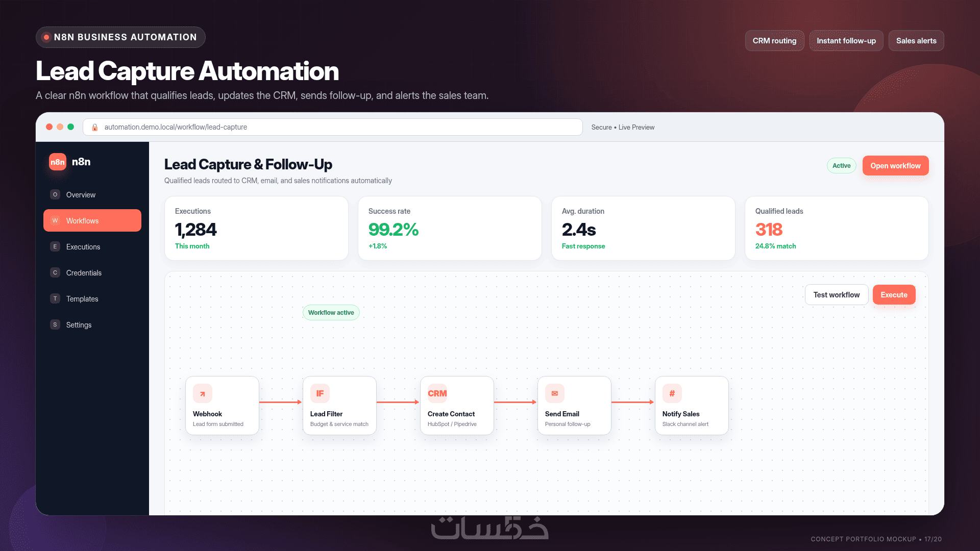980x551 pixels.
Task: Click the n8n logo icon in sidebar
Action: pos(58,162)
